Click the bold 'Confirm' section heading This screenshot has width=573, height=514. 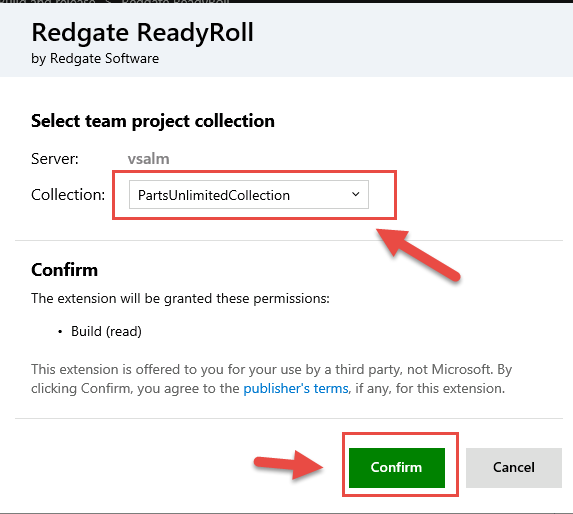[x=64, y=270]
